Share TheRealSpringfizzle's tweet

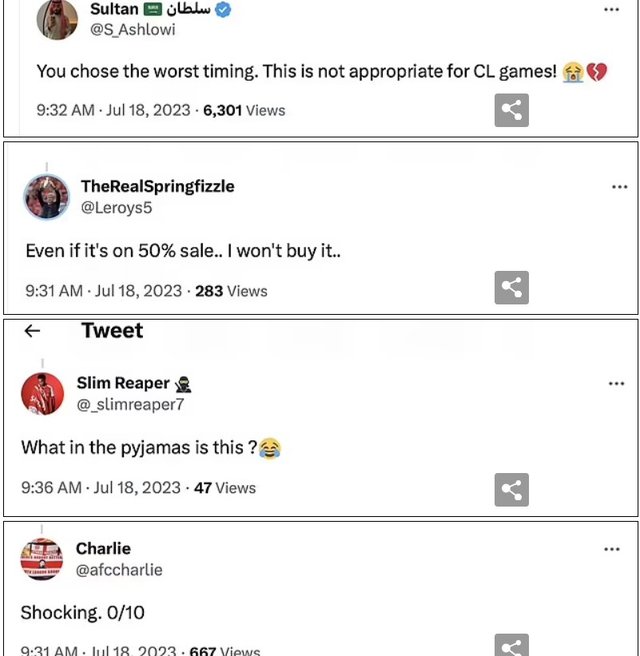click(511, 288)
